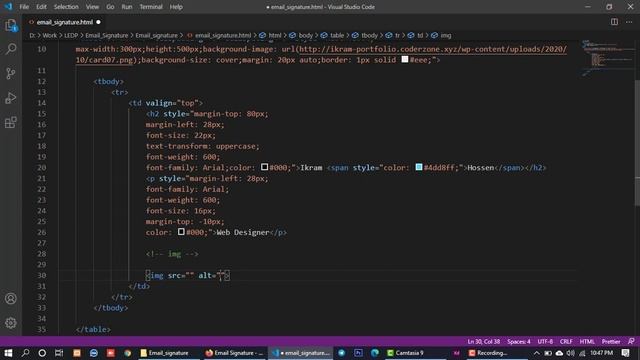Viewport: 640px width, 360px height.
Task: Click the volume icon in system tray
Action: pyautogui.click(x=571, y=353)
